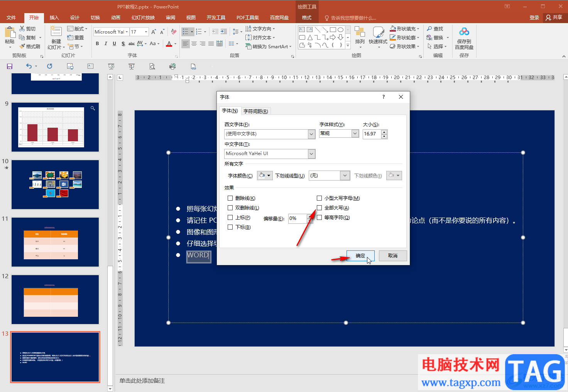Toggle the bullet list button
The width and height of the screenshot is (568, 392).
[186, 32]
